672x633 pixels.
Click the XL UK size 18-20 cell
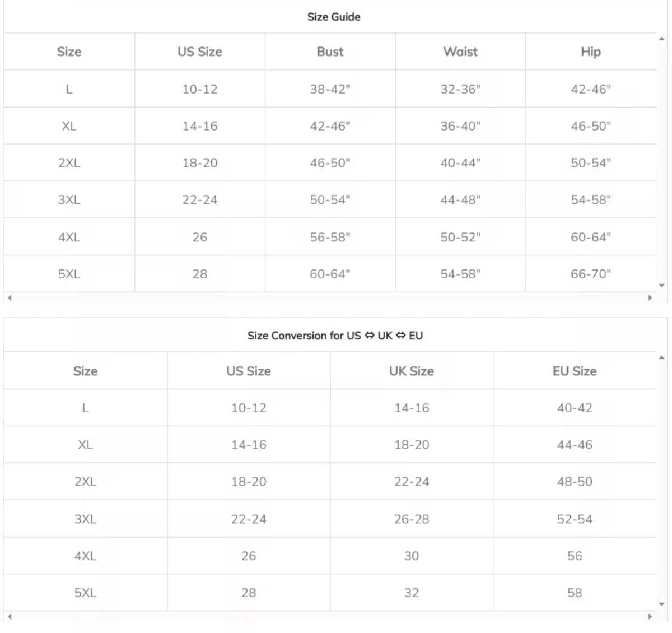[x=412, y=445]
